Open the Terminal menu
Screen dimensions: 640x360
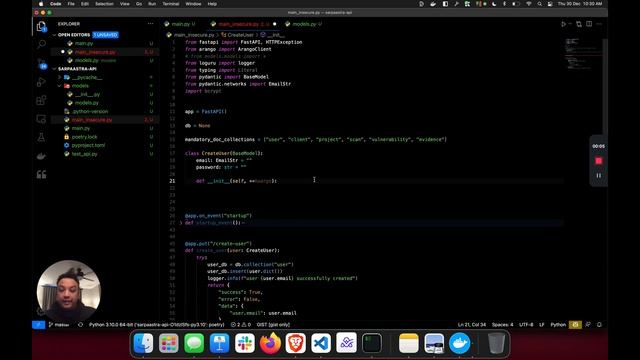tap(171, 4)
